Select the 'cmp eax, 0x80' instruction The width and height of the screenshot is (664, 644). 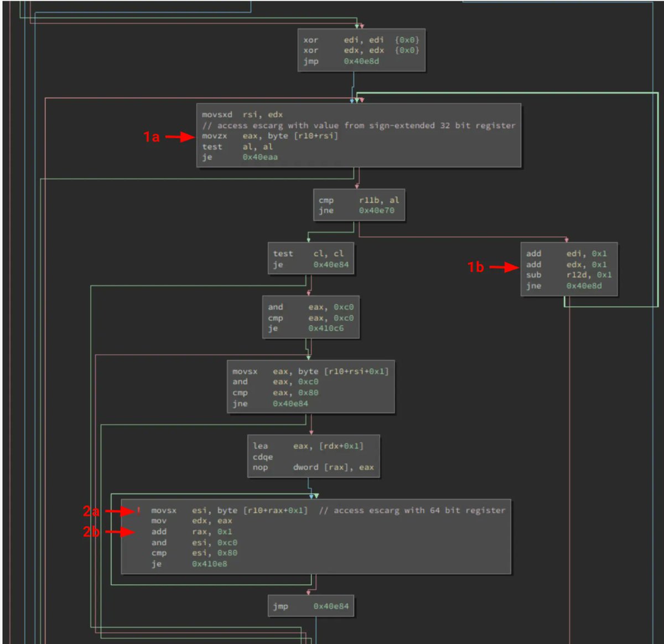276,393
